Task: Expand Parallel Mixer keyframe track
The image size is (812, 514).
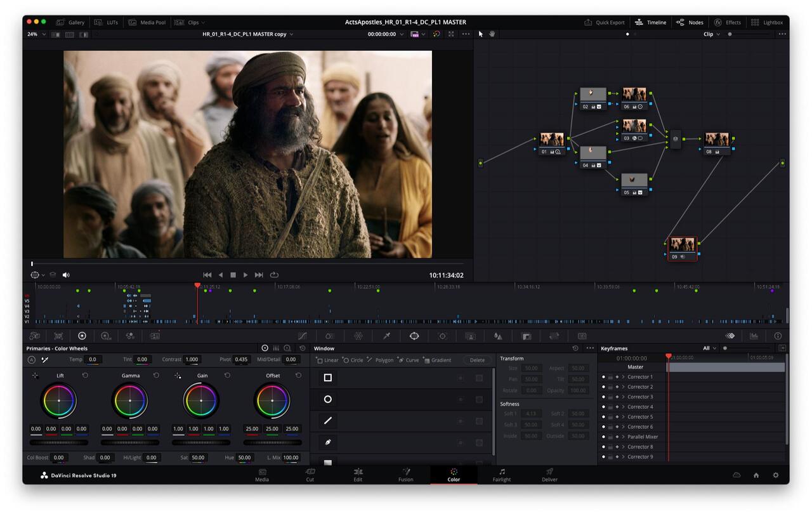Action: [623, 437]
